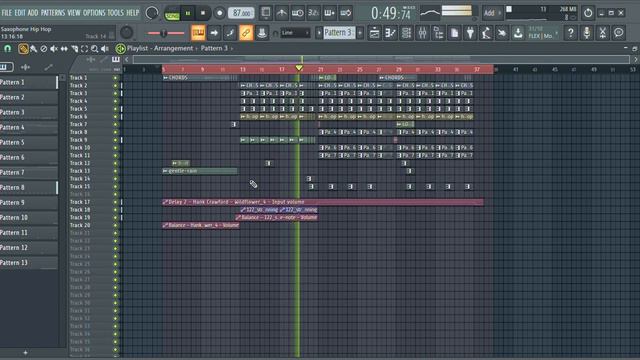The width and height of the screenshot is (640, 360).
Task: Select the Slice tool in playlist toolbar
Action: pyautogui.click(x=74, y=49)
